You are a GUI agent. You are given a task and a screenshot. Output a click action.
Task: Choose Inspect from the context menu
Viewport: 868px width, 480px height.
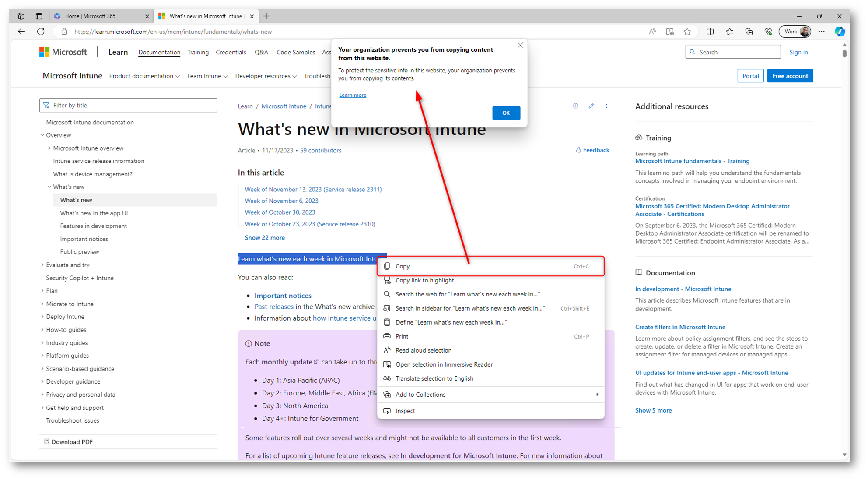click(x=405, y=411)
